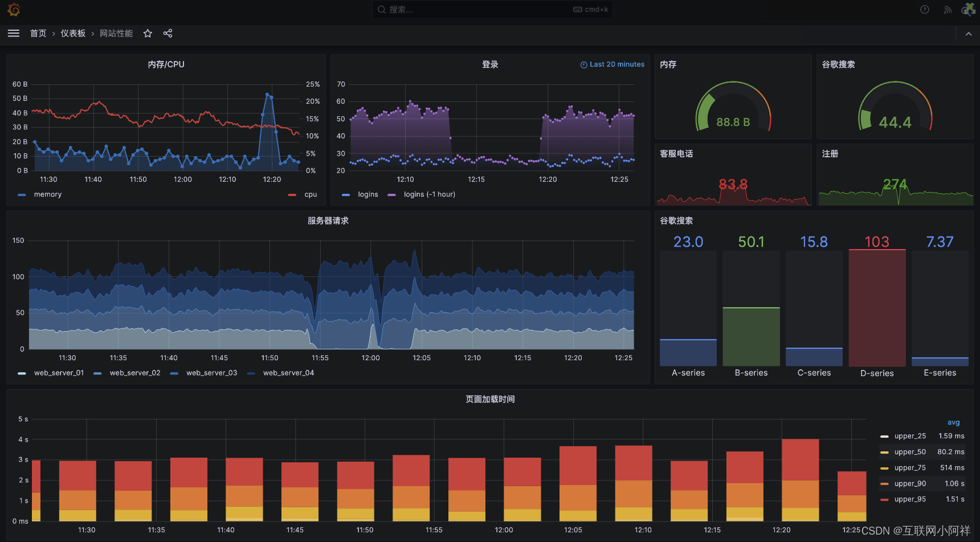Collapse the top toolbar chevron
The image size is (980, 542).
969,34
